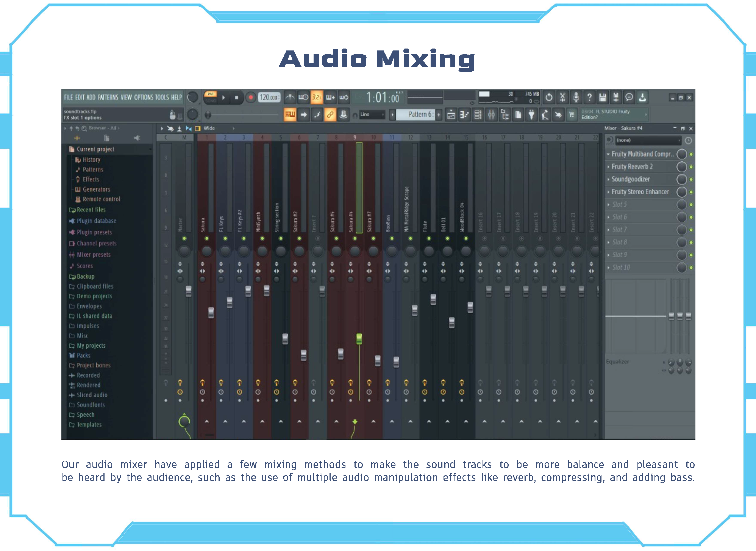This screenshot has width=756, height=551.
Task: Open the Plugin database browser folder
Action: [96, 221]
